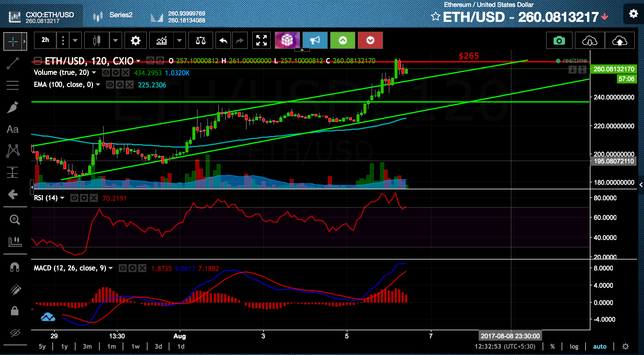
Task: Expand the candlestick chart style dropdown
Action: coord(115,41)
